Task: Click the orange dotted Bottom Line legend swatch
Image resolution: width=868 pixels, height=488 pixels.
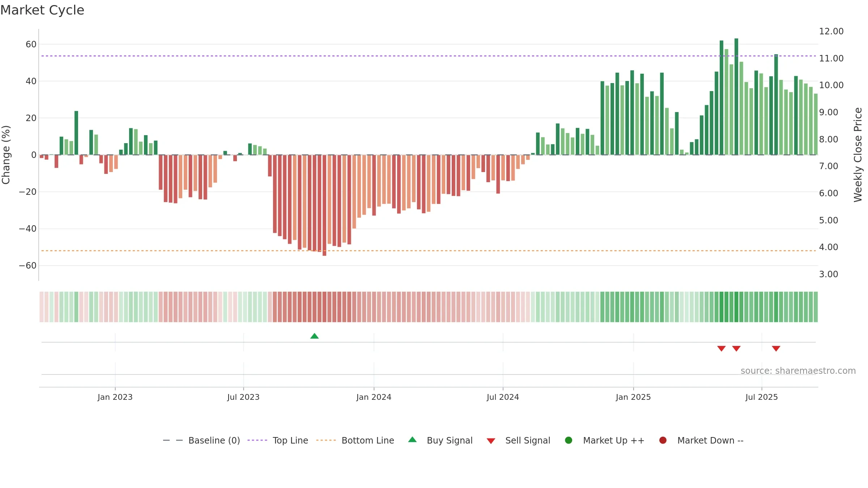Action: [x=326, y=440]
